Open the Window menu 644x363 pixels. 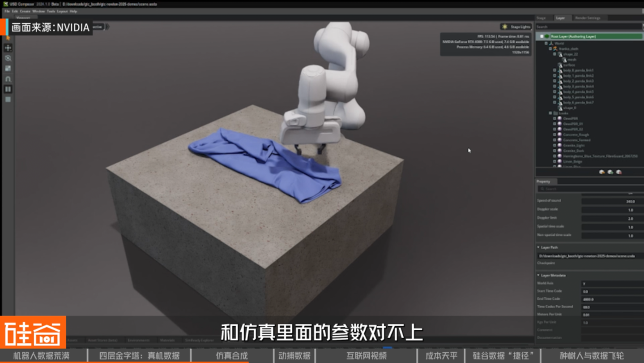coord(38,11)
